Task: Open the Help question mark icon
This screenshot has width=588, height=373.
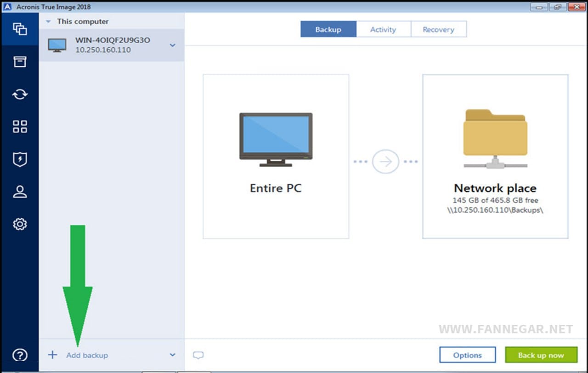Action: pyautogui.click(x=20, y=355)
